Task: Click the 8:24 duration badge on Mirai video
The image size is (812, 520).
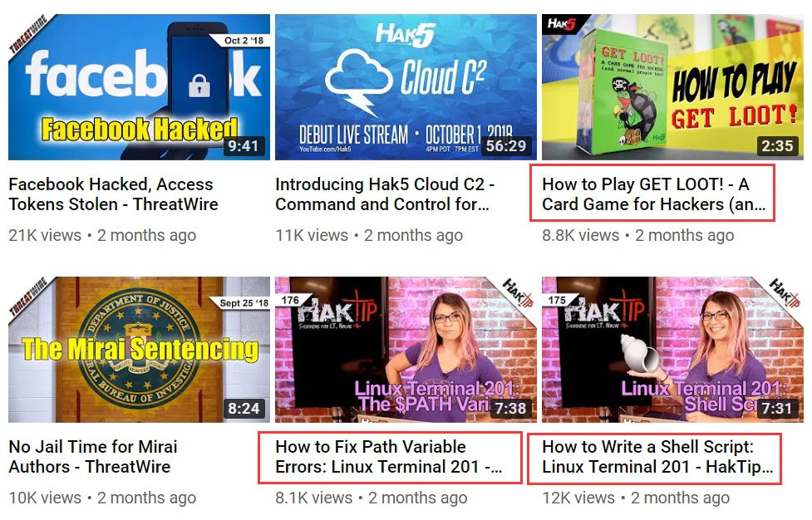Action: coord(244,408)
